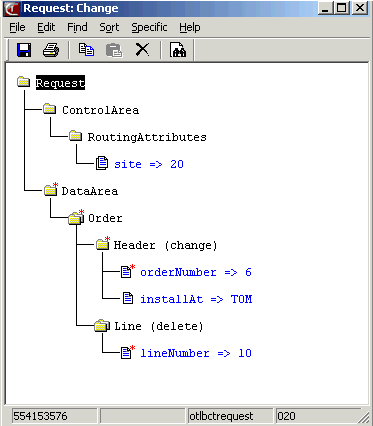Select the lineNumber => 10 attribute
Screen dimensions: 373x426
[196, 353]
